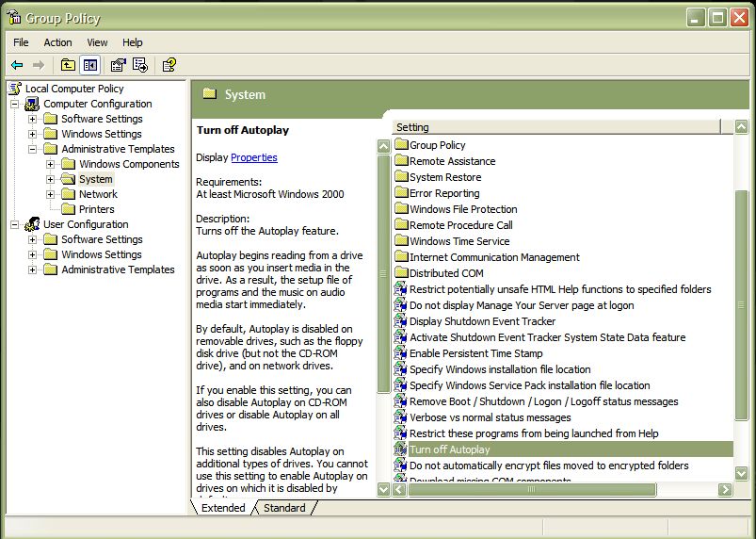Expand Windows Settings under User Configuration
756x539 pixels.
pos(32,254)
